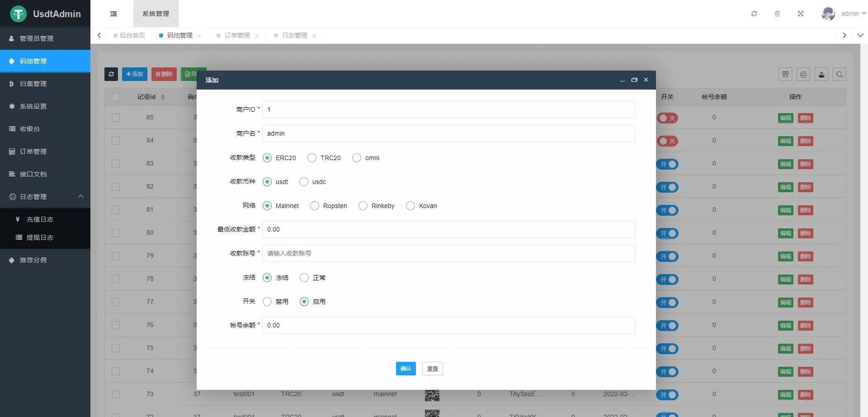Select the TRC20 收款类型 radio button
868x417 pixels.
[x=312, y=157]
